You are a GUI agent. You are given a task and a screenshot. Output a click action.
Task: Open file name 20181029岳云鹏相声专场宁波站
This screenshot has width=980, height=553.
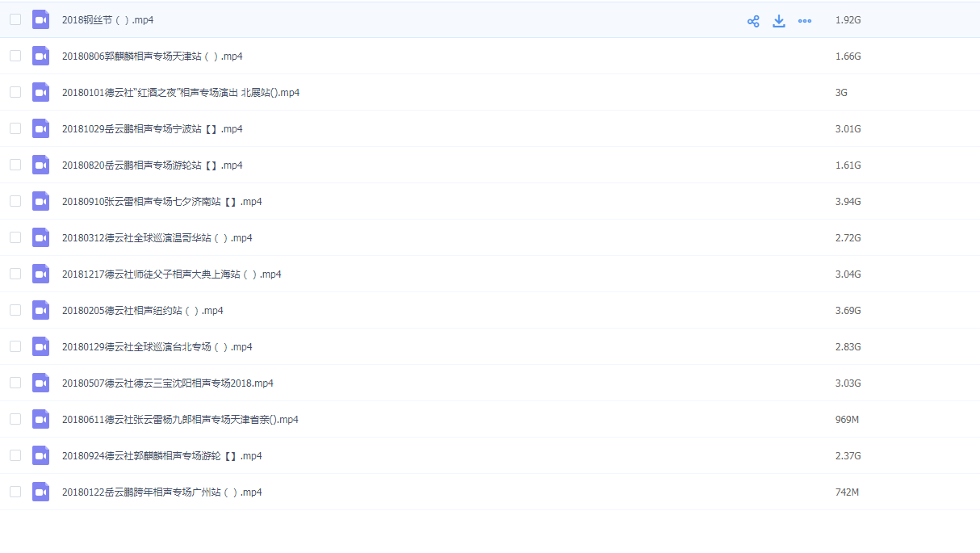(x=153, y=129)
